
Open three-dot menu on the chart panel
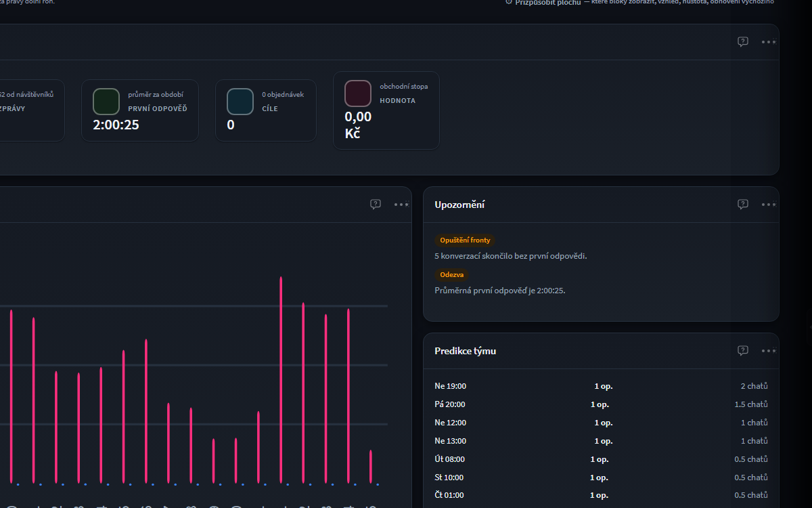point(401,205)
